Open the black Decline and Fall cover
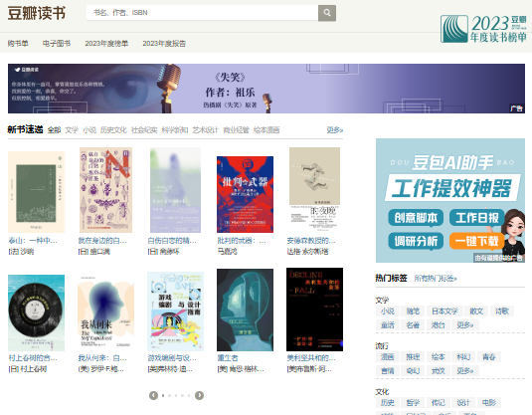This screenshot has height=415, width=532. (x=314, y=310)
